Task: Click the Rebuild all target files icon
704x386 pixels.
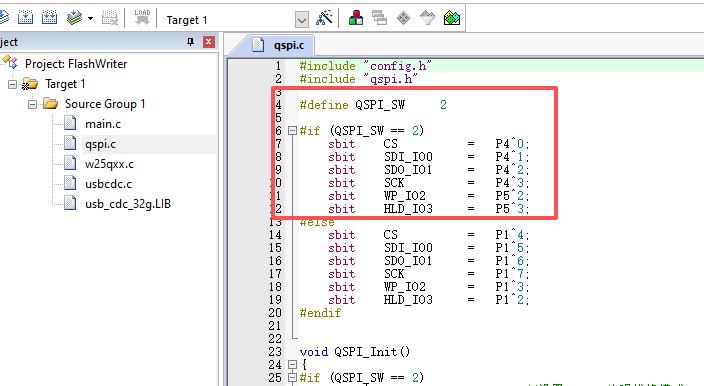Action: pyautogui.click(x=49, y=18)
